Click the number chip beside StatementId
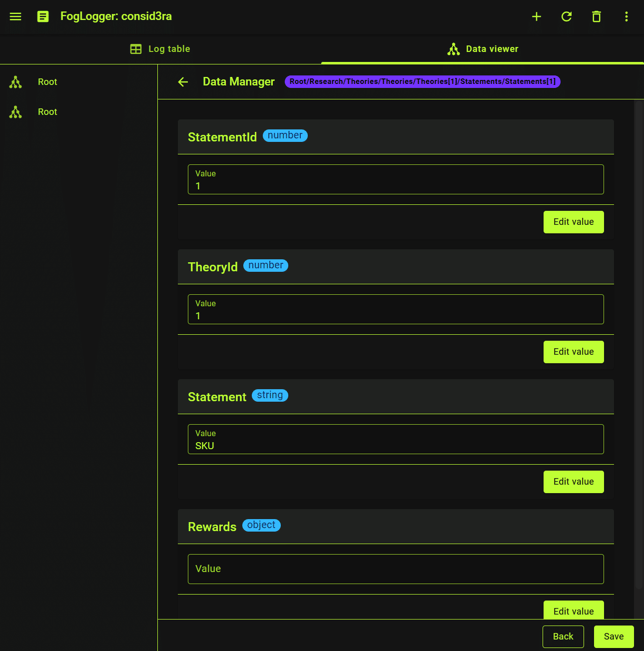Viewport: 644px width, 651px height. click(285, 135)
